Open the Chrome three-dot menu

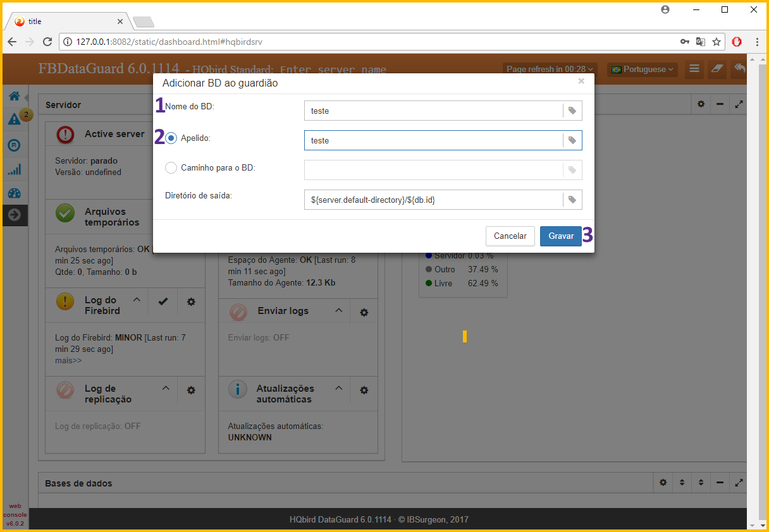(x=757, y=42)
